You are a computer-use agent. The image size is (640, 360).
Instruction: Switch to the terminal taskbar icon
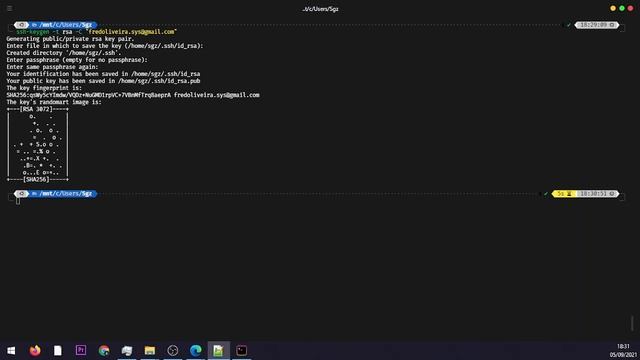(241, 350)
